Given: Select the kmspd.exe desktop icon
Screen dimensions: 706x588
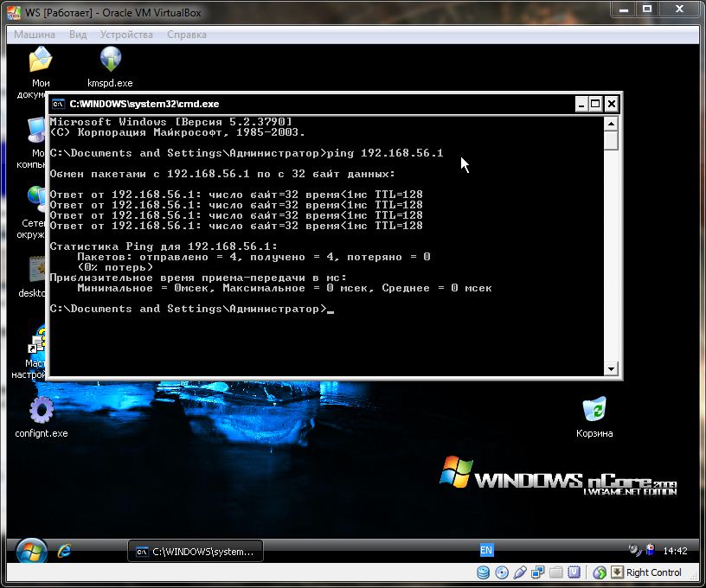Looking at the screenshot, I should (x=111, y=67).
